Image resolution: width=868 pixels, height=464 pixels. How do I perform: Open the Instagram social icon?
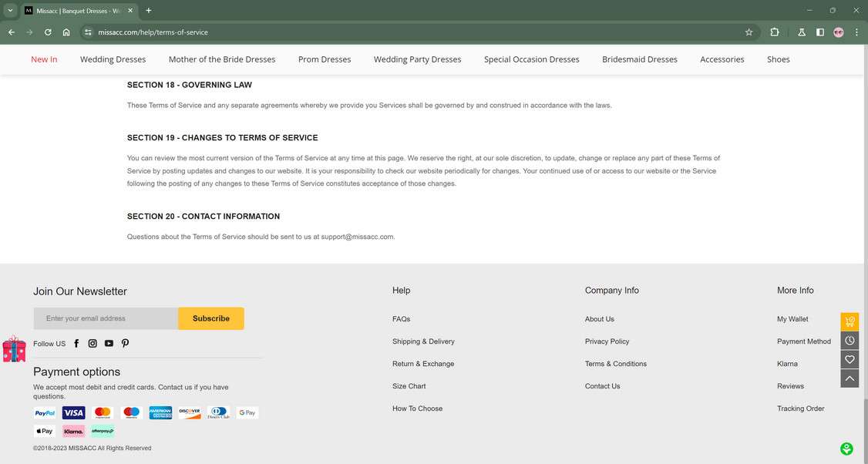(x=93, y=343)
